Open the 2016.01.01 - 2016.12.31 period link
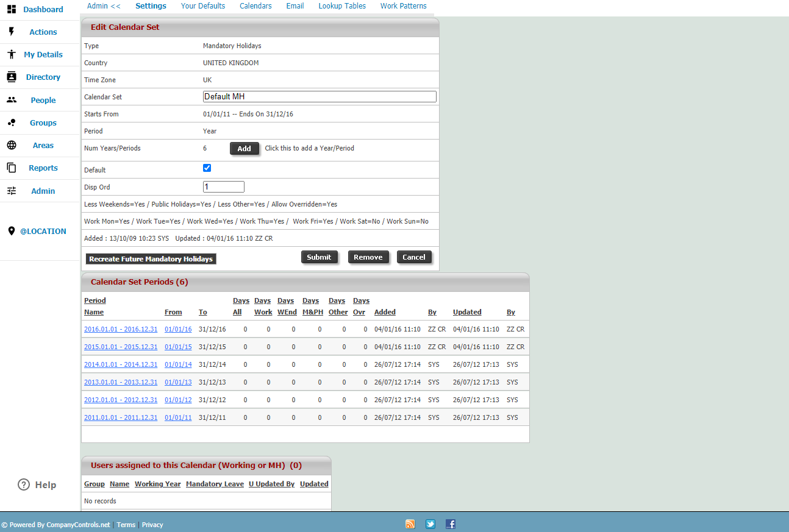 [x=121, y=329]
